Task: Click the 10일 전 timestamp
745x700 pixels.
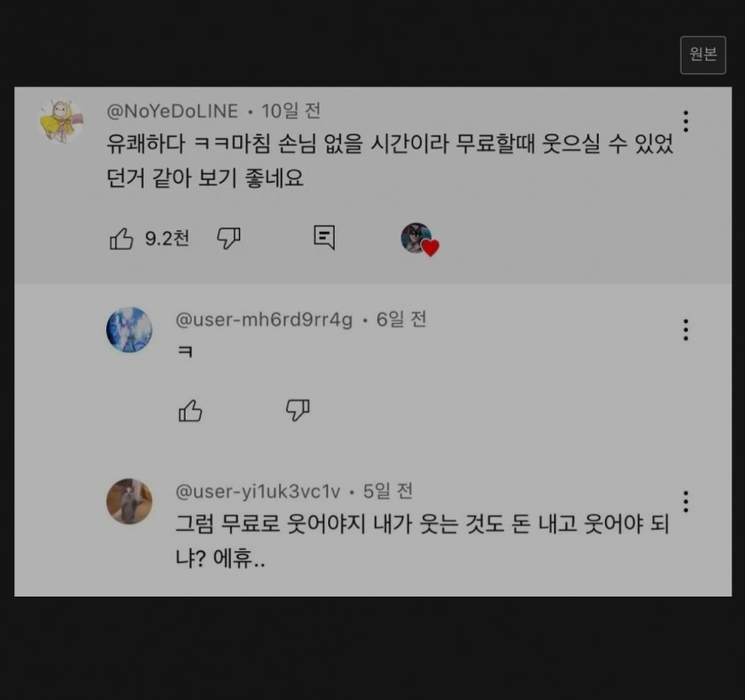Action: click(x=291, y=111)
